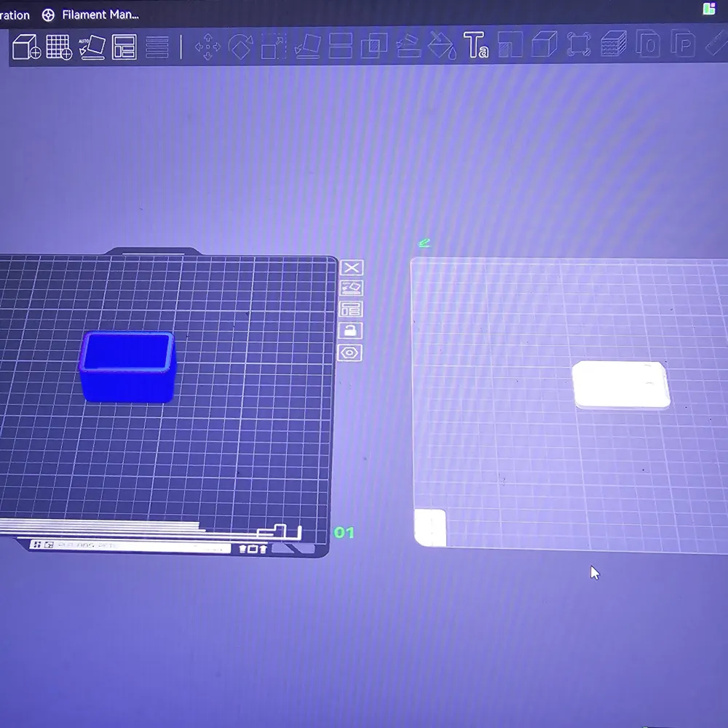This screenshot has height=728, width=728.
Task: Select the Lay on Face tool
Action: (307, 47)
